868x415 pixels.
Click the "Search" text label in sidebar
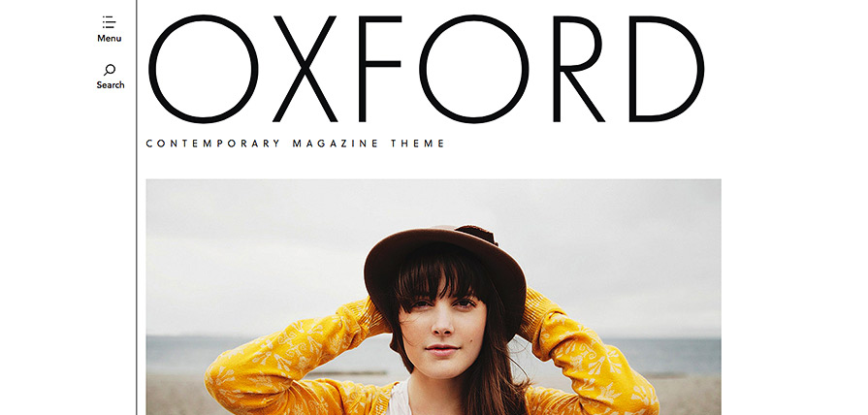[111, 84]
